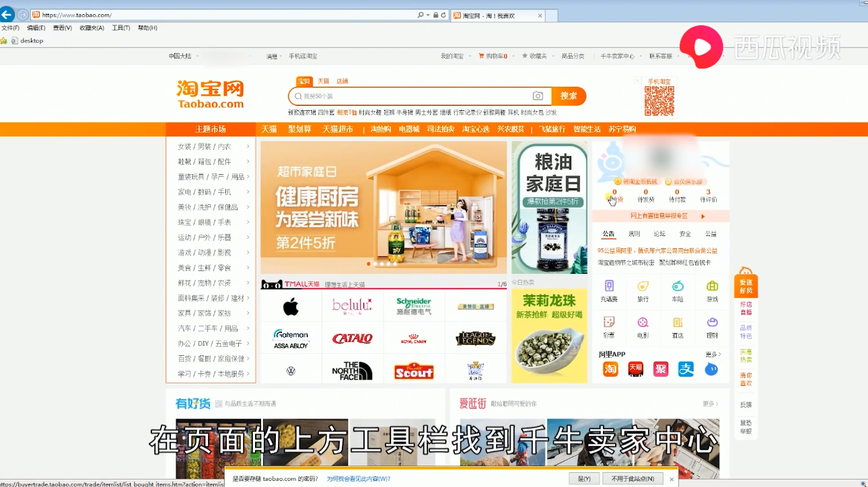The width and height of the screenshot is (868, 487).
Task: Switch to the 店铺 search tab
Action: 342,81
